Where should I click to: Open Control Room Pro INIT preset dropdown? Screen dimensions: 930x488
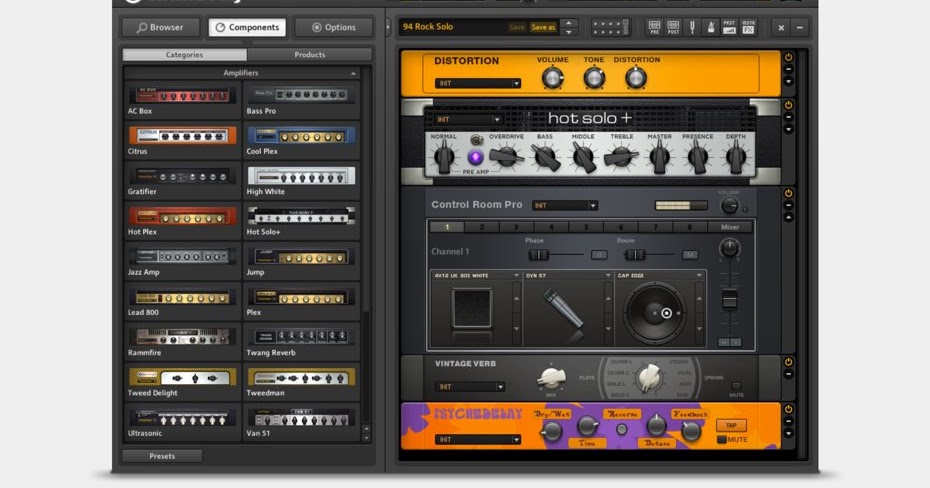tap(565, 206)
